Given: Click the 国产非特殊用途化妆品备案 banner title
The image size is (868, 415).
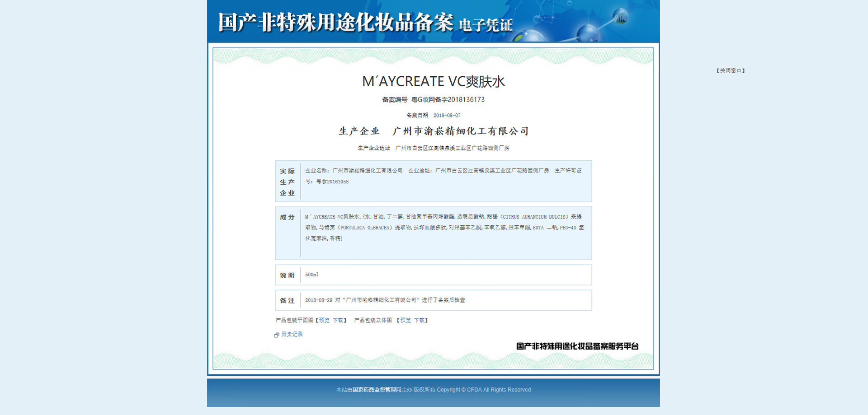Looking at the screenshot, I should click(x=335, y=23).
